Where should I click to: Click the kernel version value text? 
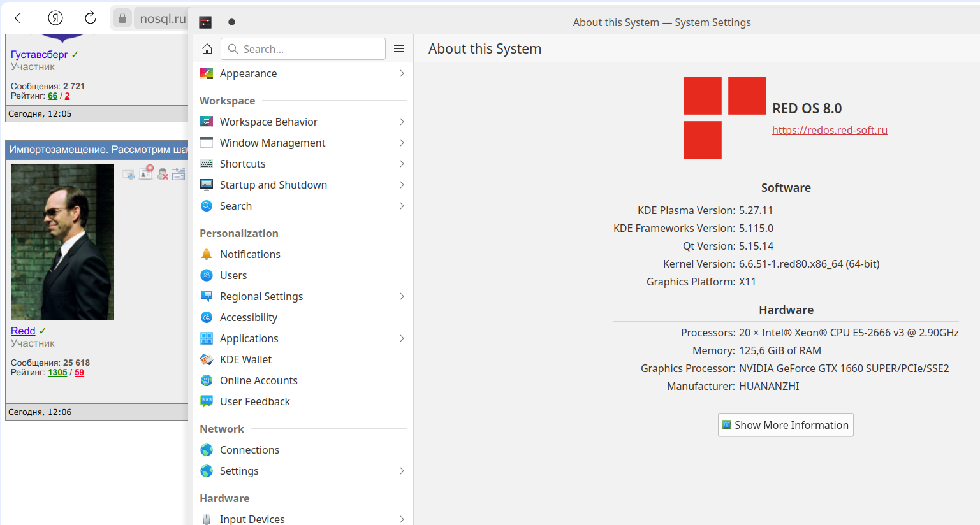coord(809,264)
